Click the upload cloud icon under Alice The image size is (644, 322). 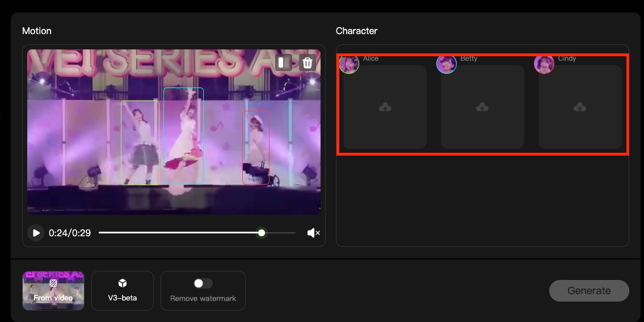pos(385,107)
